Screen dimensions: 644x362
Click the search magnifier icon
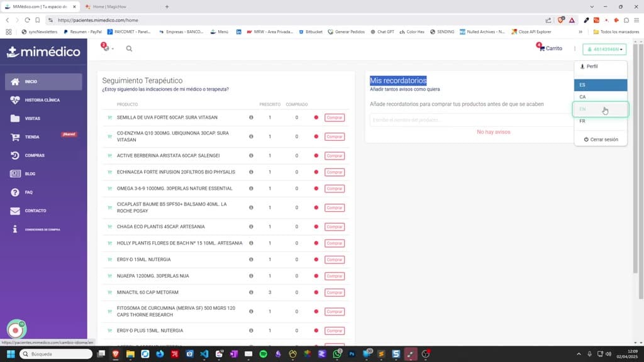pyautogui.click(x=129, y=48)
